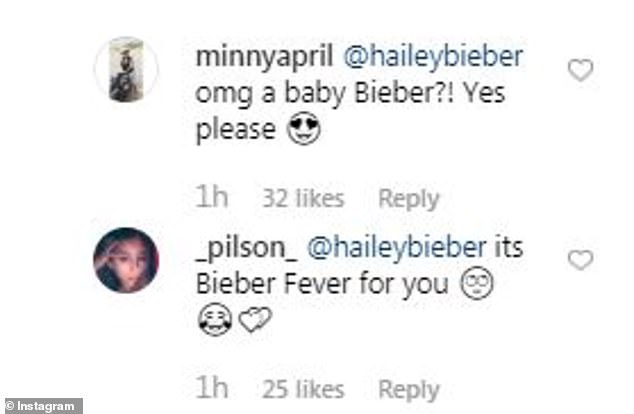View the 25 likes list
Screen dimensions: 634x414
[303, 389]
